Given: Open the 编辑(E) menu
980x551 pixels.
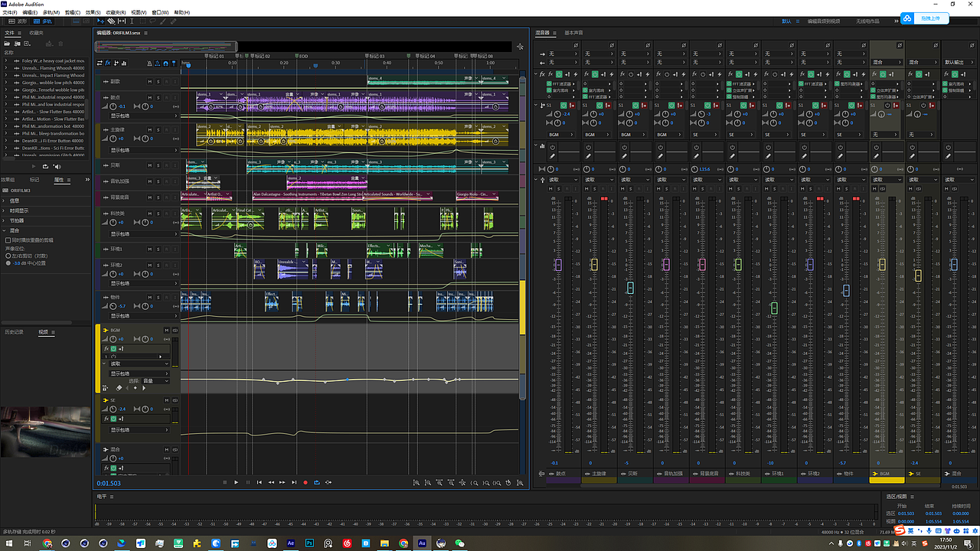Looking at the screenshot, I should point(31,13).
